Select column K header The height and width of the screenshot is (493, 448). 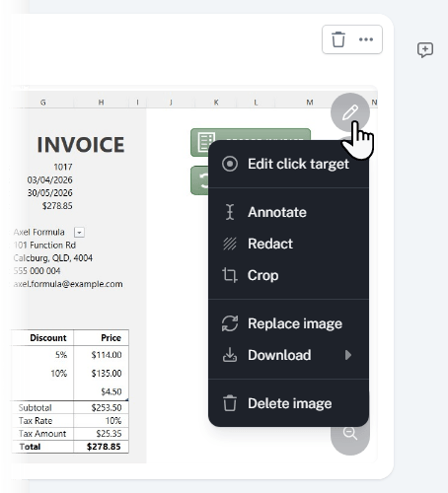click(x=216, y=103)
